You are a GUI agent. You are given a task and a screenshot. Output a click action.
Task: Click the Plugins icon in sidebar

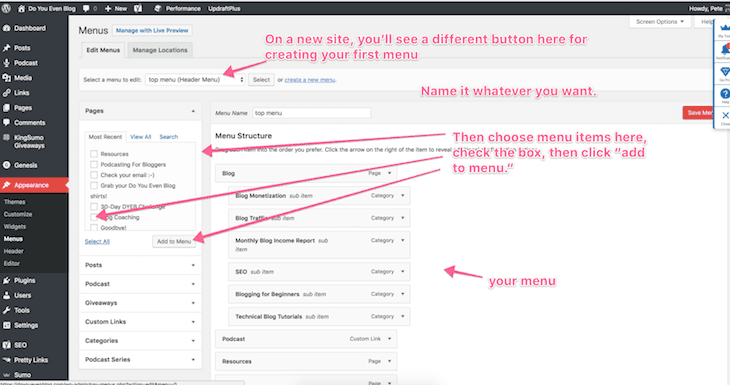point(7,280)
